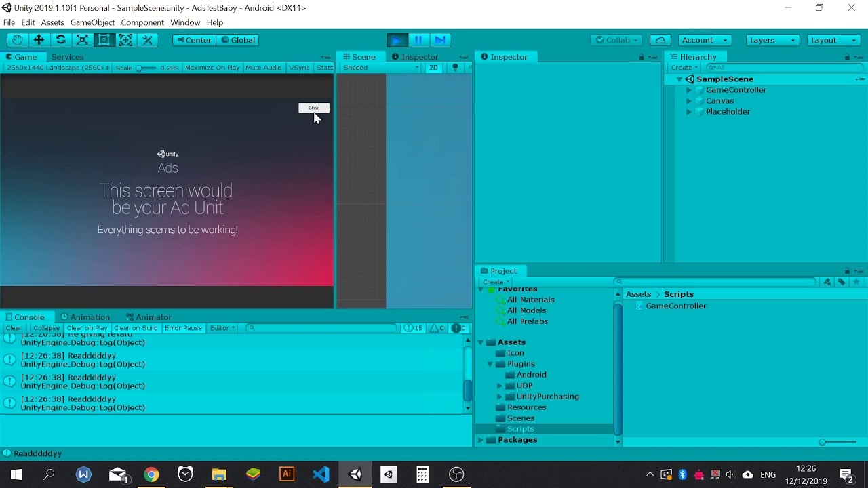Viewport: 868px width, 488px height.
Task: Open the Hierarchy Create dropdown
Action: 684,68
